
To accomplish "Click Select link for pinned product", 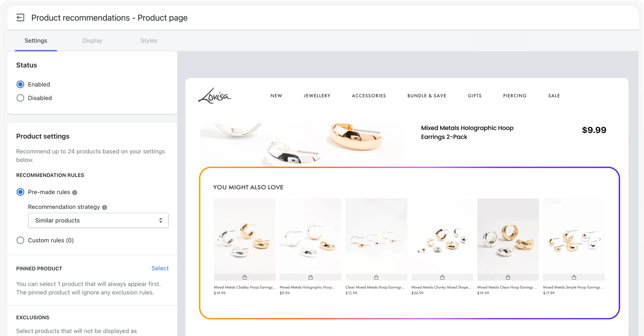I will coord(160,268).
